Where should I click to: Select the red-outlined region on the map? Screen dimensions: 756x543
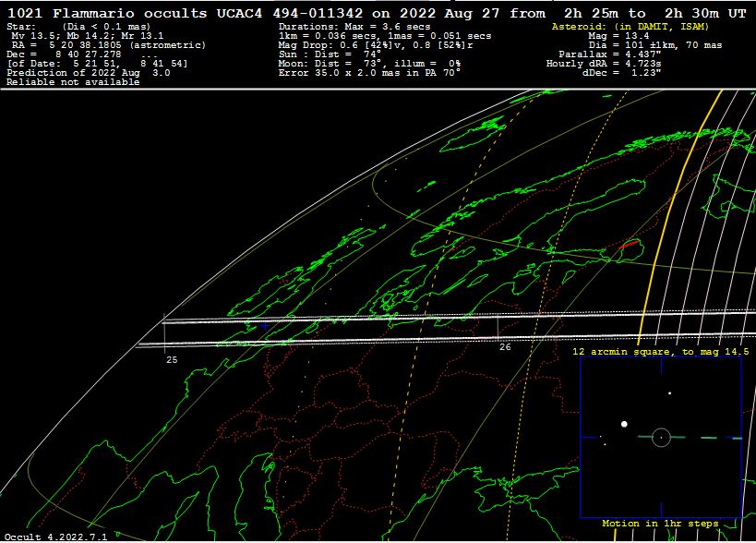click(629, 246)
